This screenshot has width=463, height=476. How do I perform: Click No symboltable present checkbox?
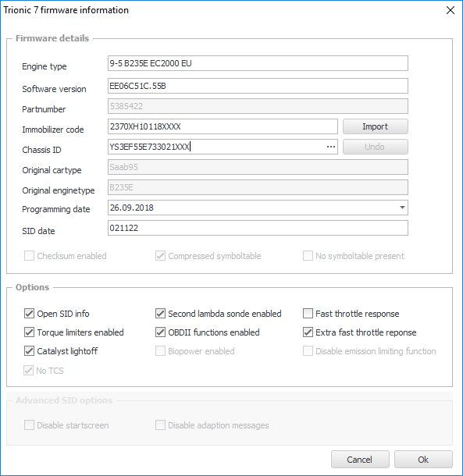pyautogui.click(x=308, y=256)
